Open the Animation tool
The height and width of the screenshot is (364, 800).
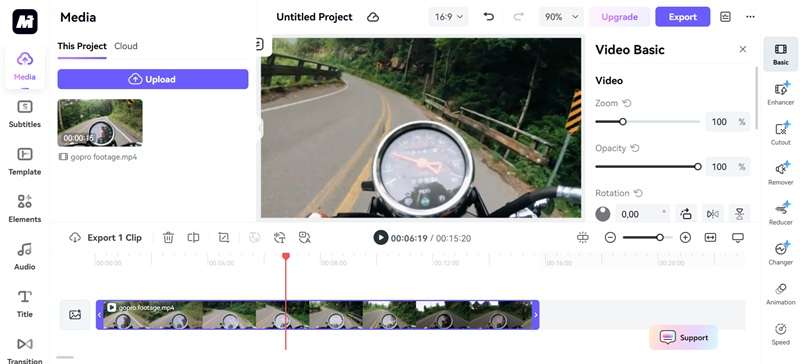780,294
